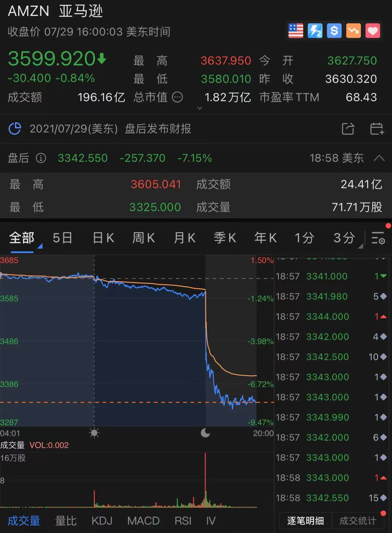Tap the open price 3627.750
Screen dimensions: 392x533
pos(352,61)
